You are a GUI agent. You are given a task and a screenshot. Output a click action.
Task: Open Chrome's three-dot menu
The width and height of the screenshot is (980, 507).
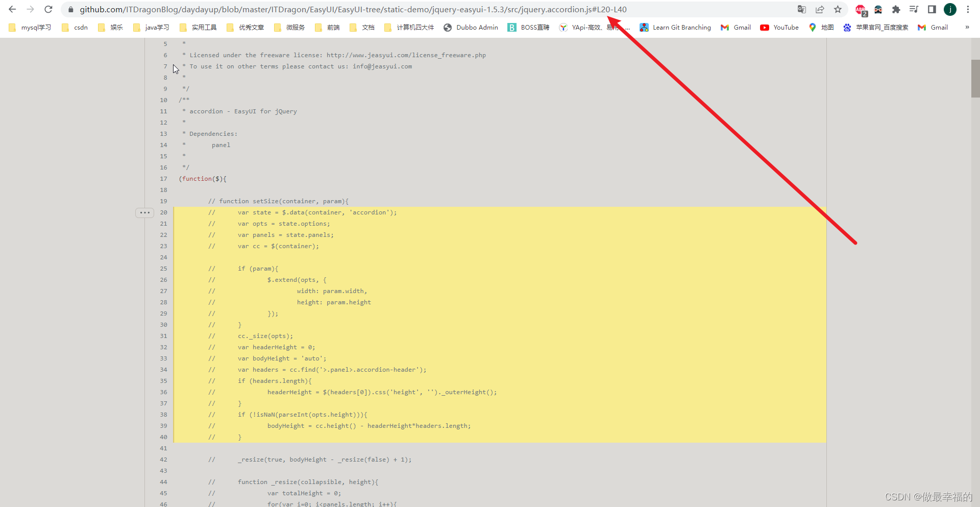coord(968,9)
